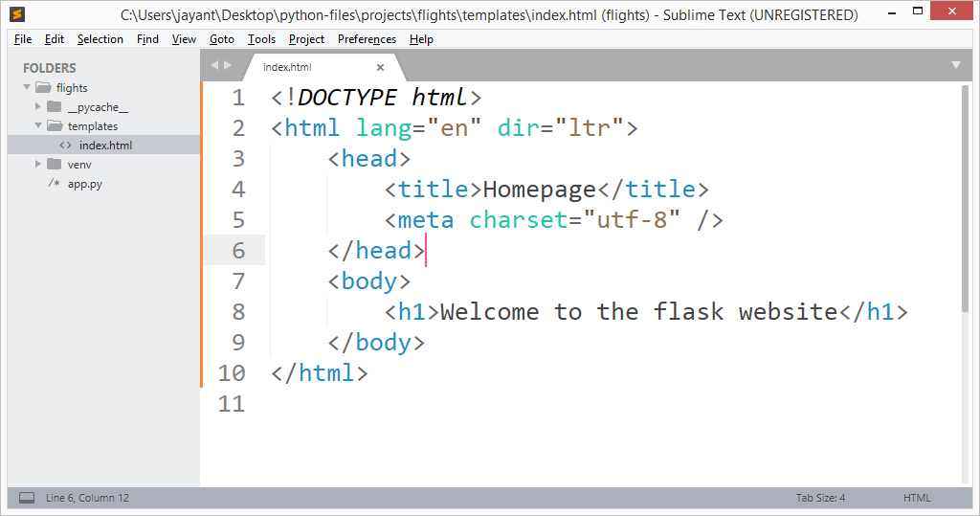Click the word website on line 8
980x516 pixels.
[789, 312]
